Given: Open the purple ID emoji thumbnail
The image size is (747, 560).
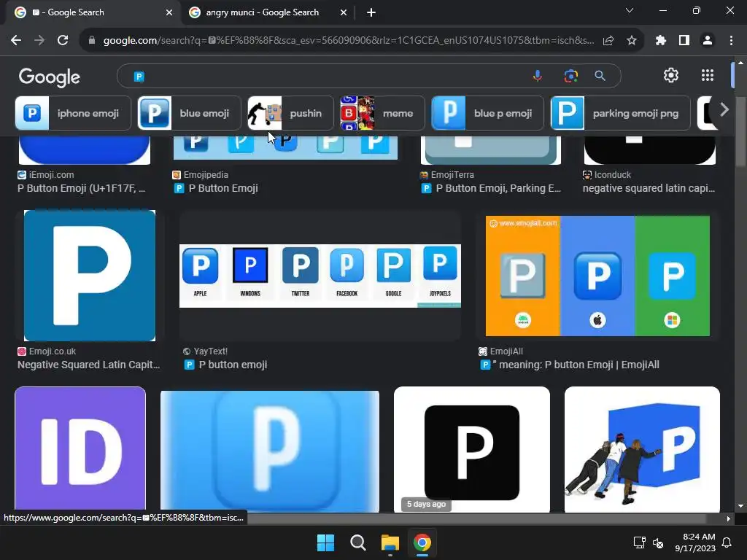Looking at the screenshot, I should tap(80, 449).
